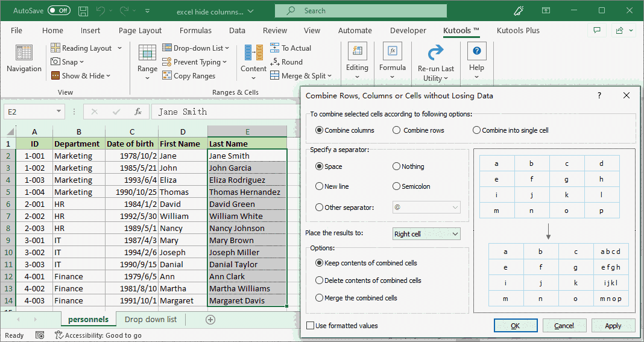Click the Redo arrow
This screenshot has width=644, height=342.
[124, 11]
